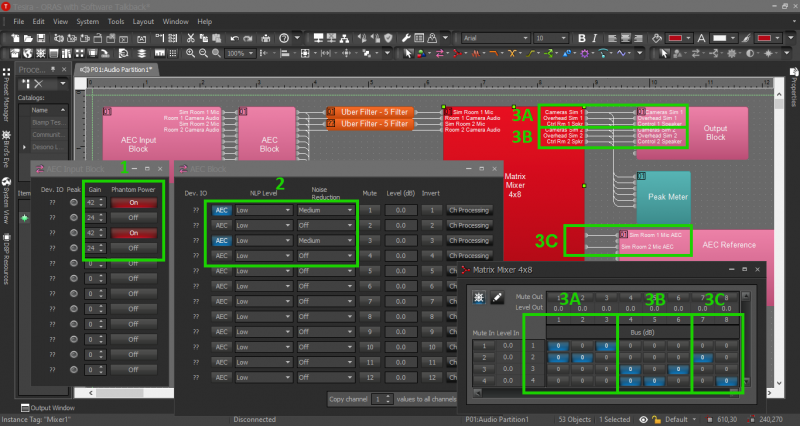Click the mixers red node toolbar icon
The height and width of the screenshot is (426, 800).
[458, 53]
